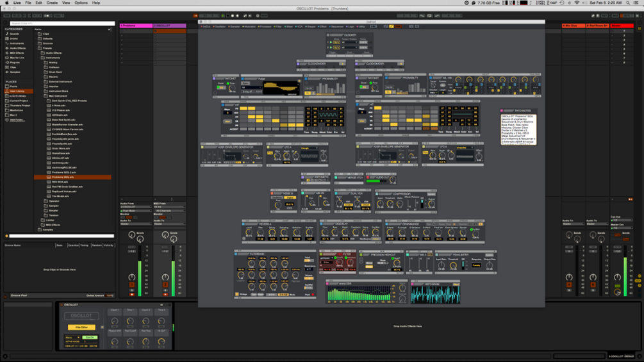Click the Pulsar groove waveform display
The width and height of the screenshot is (644, 362).
click(x=281, y=87)
